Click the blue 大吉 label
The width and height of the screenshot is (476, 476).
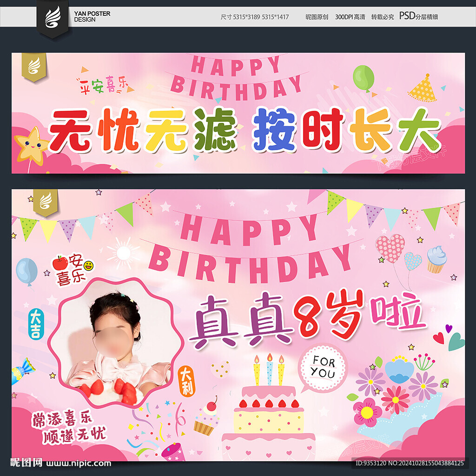click(36, 324)
